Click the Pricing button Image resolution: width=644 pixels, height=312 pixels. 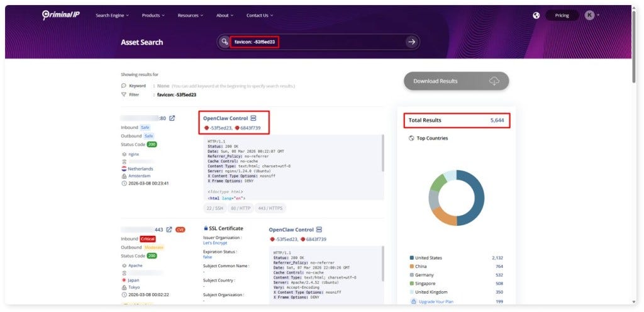(562, 16)
